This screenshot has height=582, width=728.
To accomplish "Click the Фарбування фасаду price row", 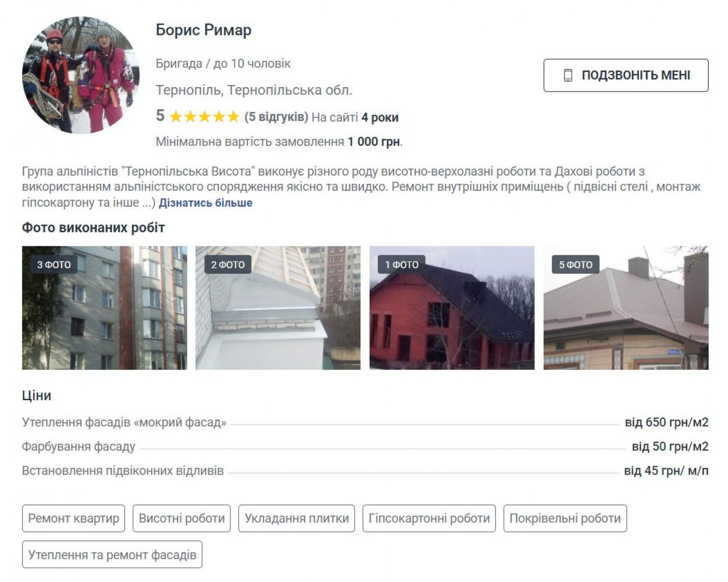I will click(365, 447).
